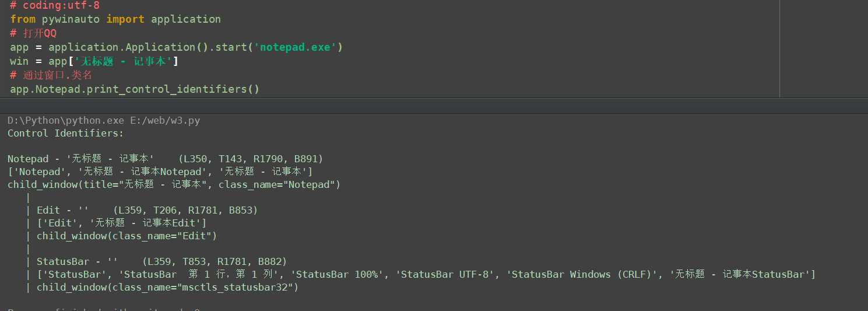Click 'StatusBar UTF-8' in the identifiers list
This screenshot has height=311, width=868.
pyautogui.click(x=445, y=274)
